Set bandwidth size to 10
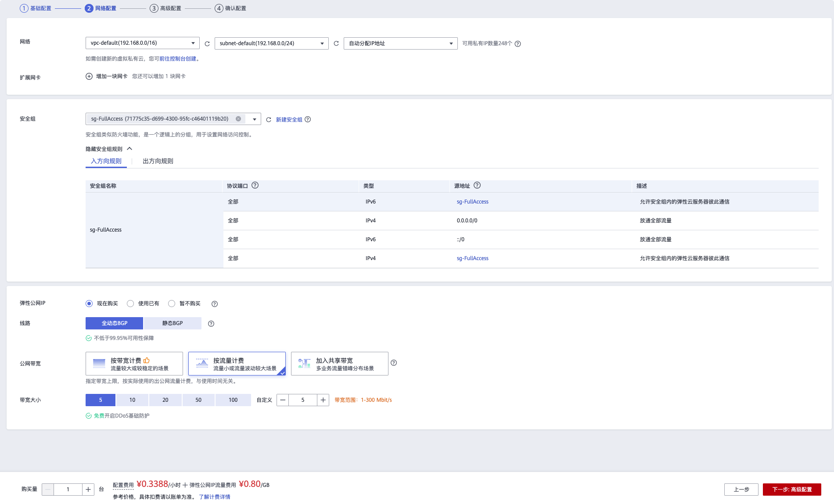The width and height of the screenshot is (834, 504). (x=132, y=400)
